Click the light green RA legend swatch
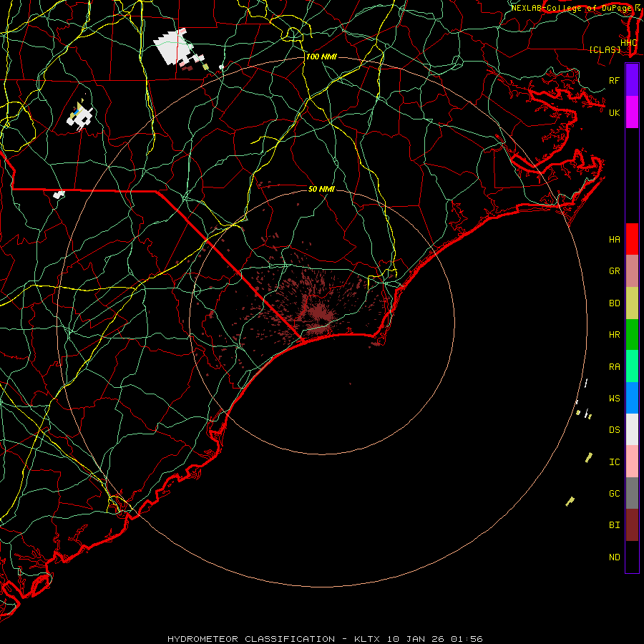 (x=632, y=366)
